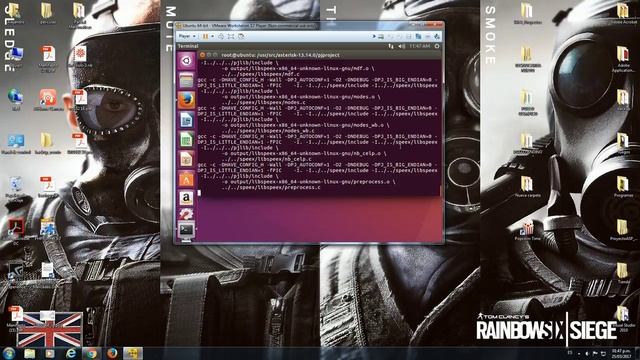
Task: Open Windows tray volume speaker icon
Action: [587, 353]
